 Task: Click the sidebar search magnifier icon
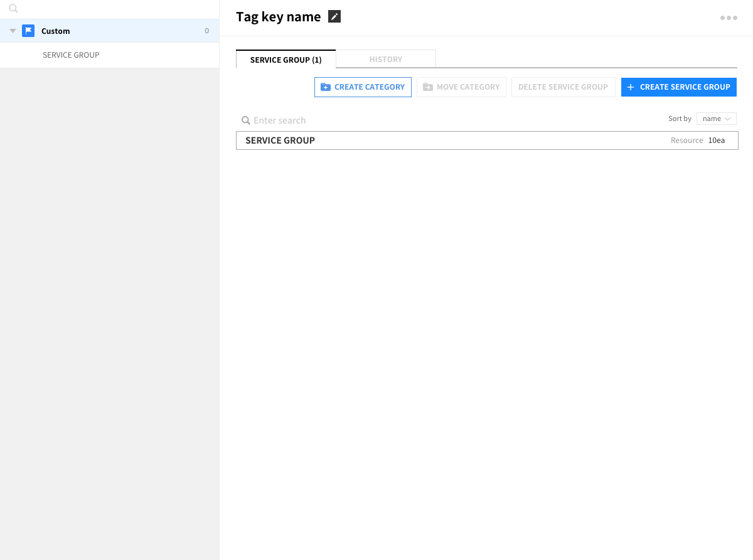[x=13, y=9]
